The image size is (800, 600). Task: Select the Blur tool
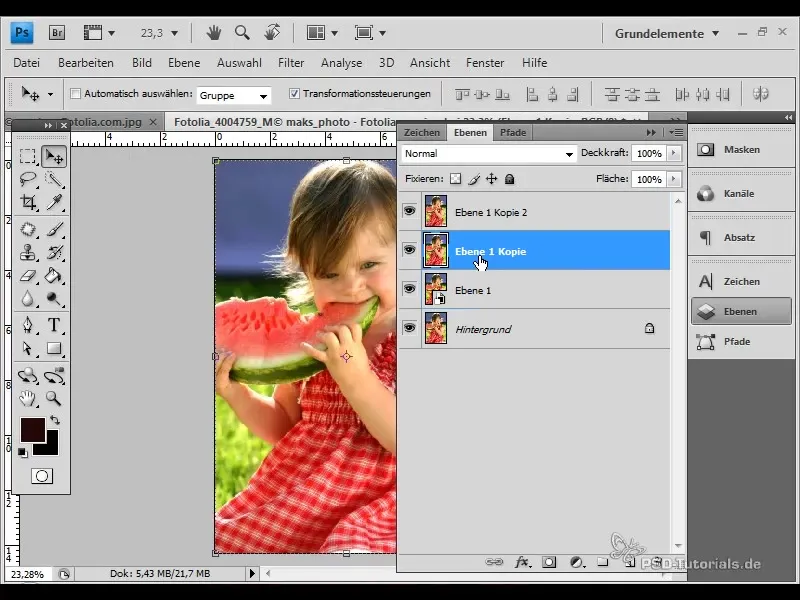(x=28, y=299)
